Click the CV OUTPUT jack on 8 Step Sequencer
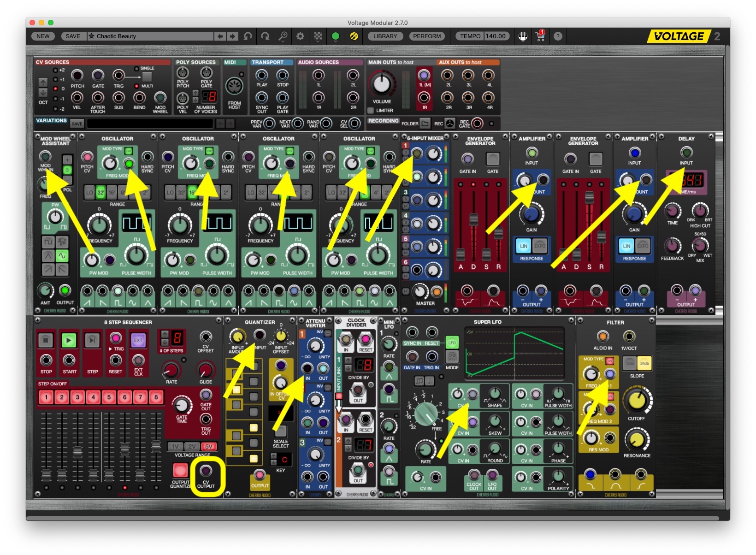 (206, 471)
